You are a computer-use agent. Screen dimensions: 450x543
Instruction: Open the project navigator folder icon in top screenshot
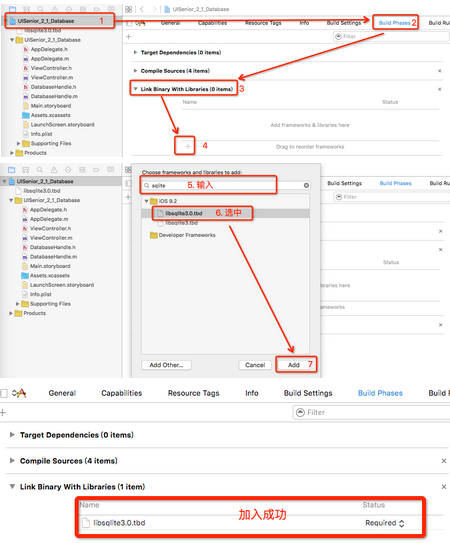(12, 9)
